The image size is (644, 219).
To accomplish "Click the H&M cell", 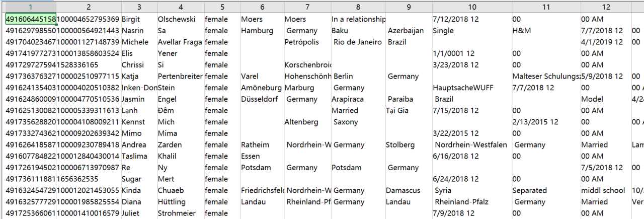I will 545,31.
